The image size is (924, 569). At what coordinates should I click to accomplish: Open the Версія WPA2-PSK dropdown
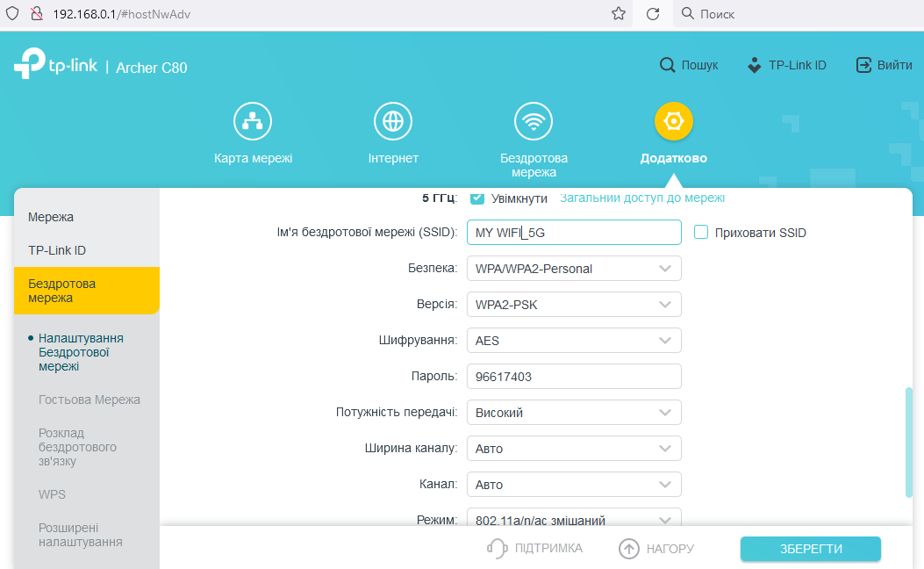pos(574,304)
